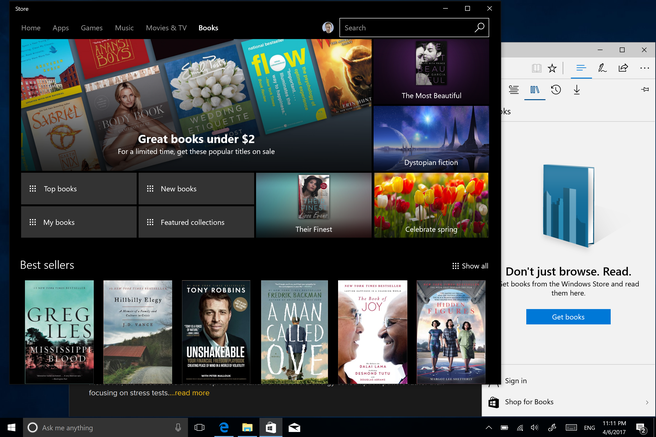The width and height of the screenshot is (656, 437).
Task: Select the Hillbilly Elegy book cover
Action: tap(138, 332)
